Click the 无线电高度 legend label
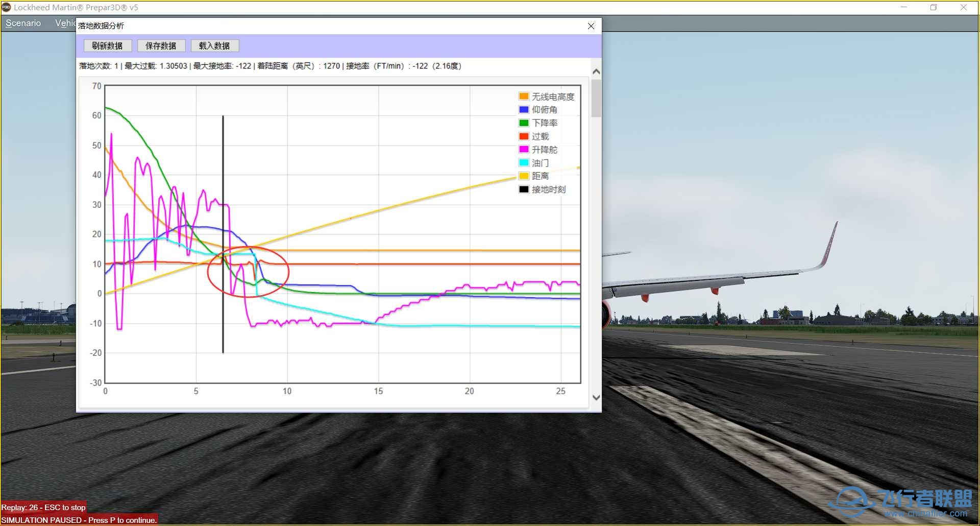Viewport: 980px width, 526px height. (x=553, y=97)
